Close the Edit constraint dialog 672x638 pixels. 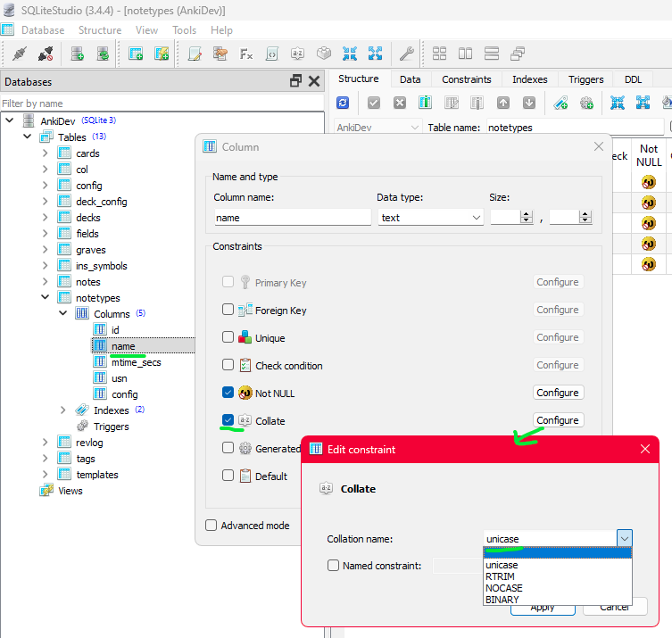click(x=645, y=449)
